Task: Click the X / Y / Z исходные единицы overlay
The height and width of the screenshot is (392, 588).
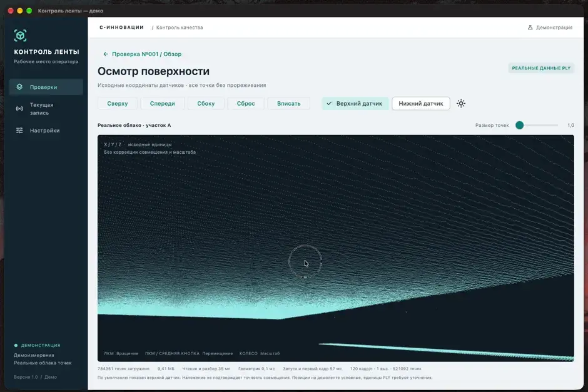Action: [x=138, y=144]
